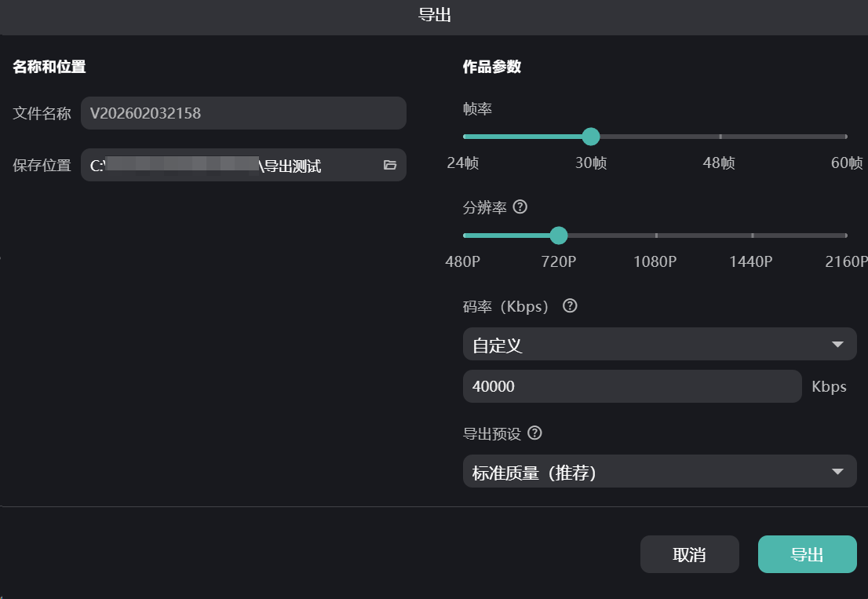Image resolution: width=868 pixels, height=599 pixels.
Task: Click the help icon beside 码率（Kbps）
Action: [571, 306]
